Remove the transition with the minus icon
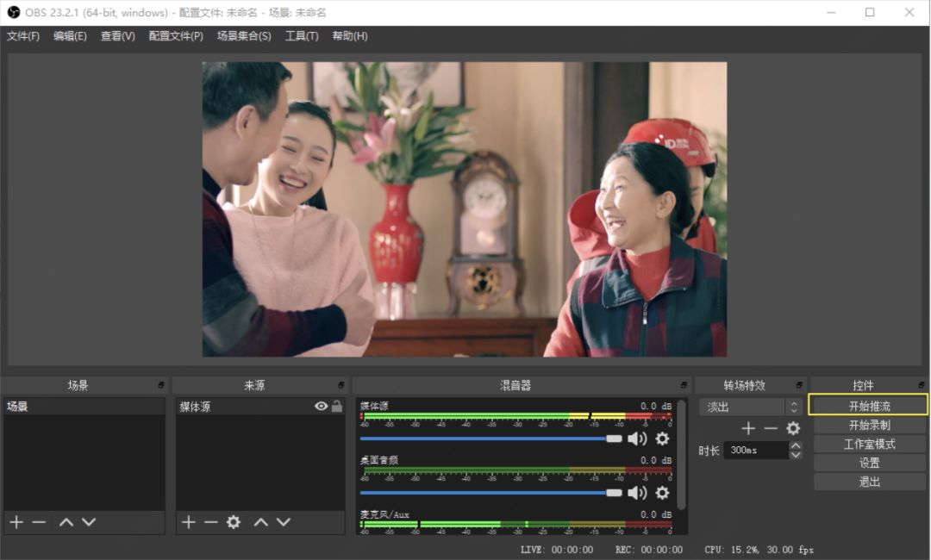 (771, 428)
